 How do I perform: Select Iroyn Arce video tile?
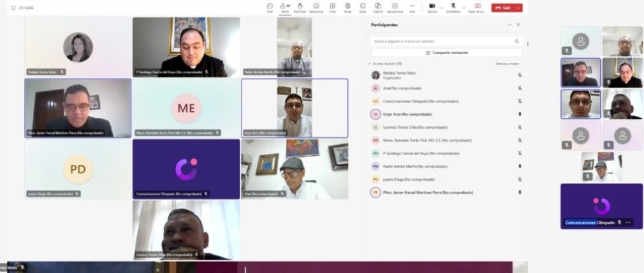tap(294, 108)
